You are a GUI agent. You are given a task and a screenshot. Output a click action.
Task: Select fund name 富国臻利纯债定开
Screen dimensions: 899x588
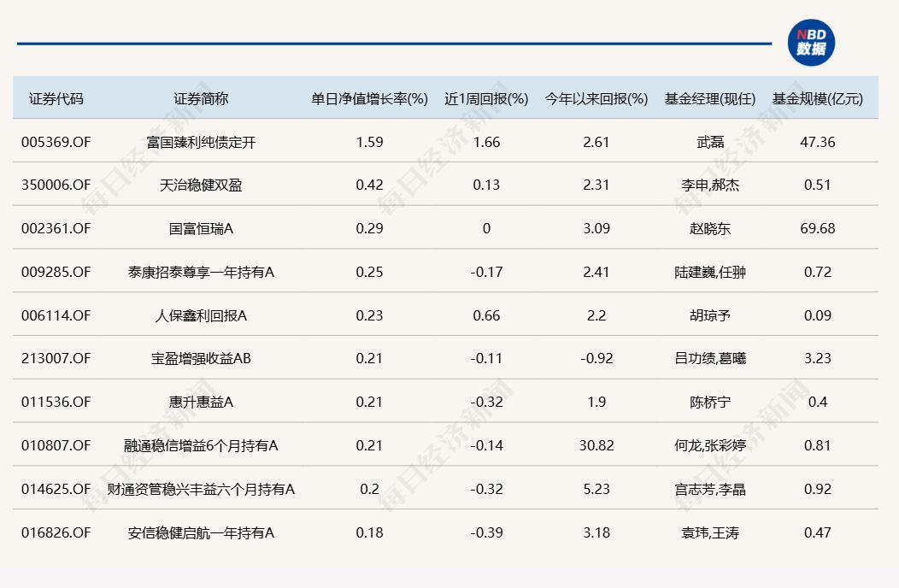(201, 142)
